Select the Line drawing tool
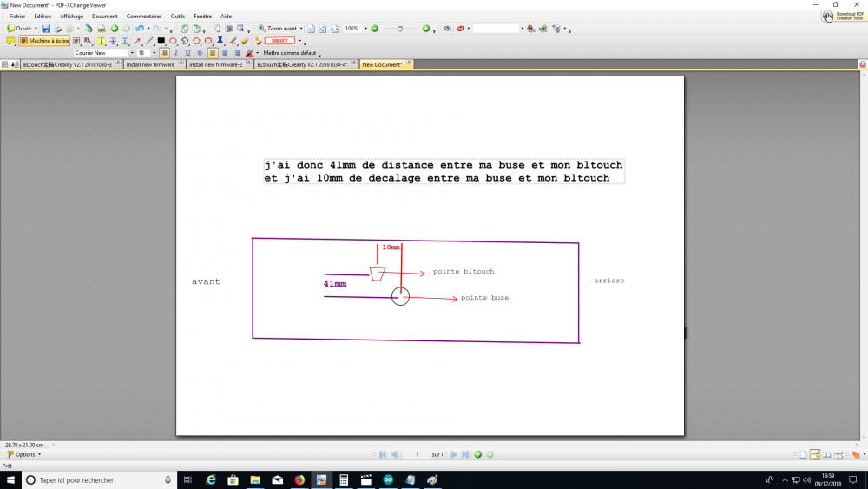Screen dimensions: 868x489 149,41
